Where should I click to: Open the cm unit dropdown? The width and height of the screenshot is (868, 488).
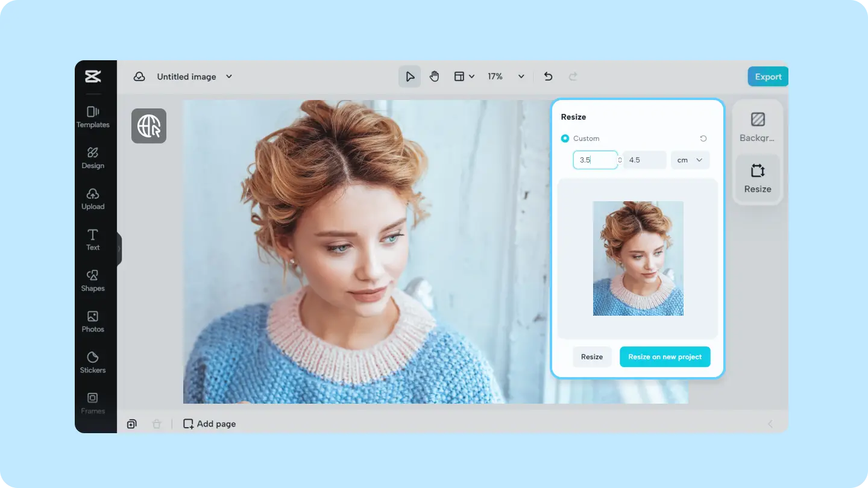[690, 160]
